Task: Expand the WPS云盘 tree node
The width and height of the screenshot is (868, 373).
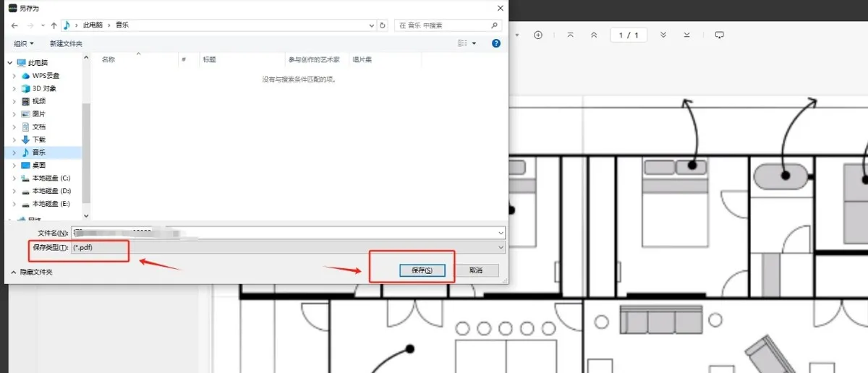Action: [14, 76]
